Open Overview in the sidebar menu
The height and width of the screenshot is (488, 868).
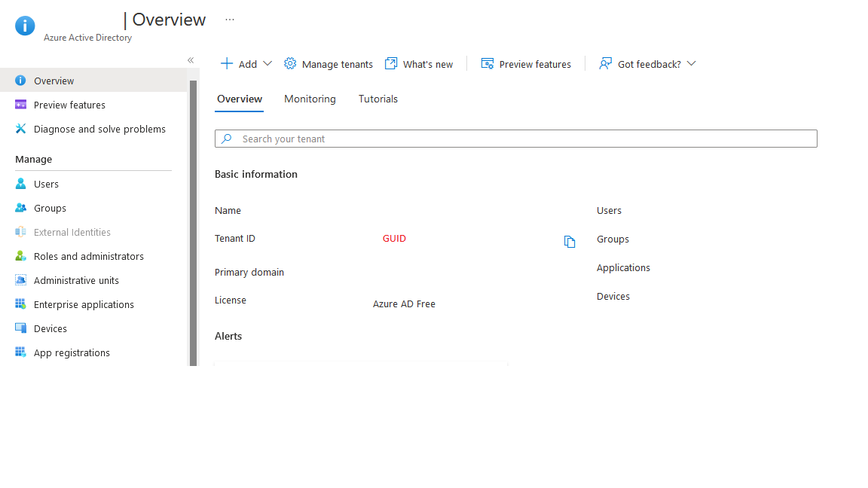click(93, 81)
